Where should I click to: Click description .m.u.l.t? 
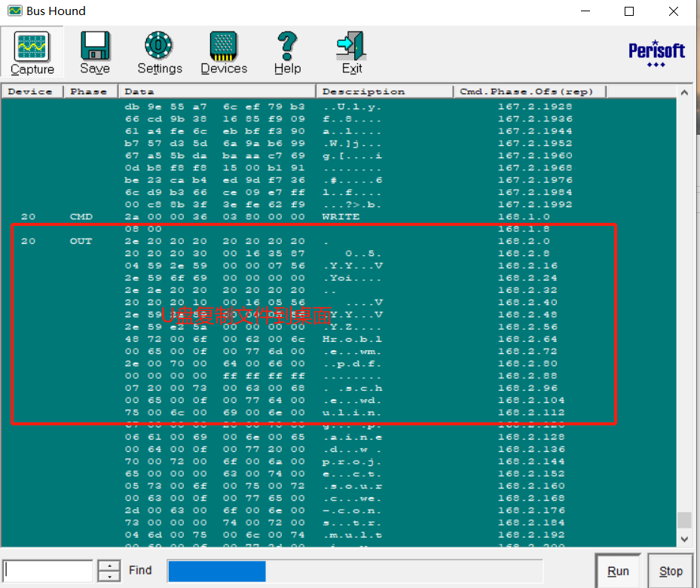click(352, 535)
